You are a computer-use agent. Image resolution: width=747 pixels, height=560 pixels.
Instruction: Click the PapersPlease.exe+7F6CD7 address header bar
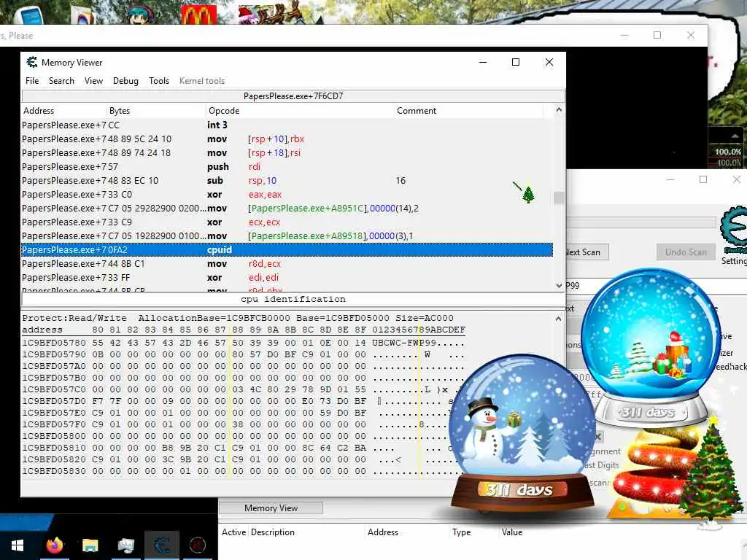pos(293,96)
